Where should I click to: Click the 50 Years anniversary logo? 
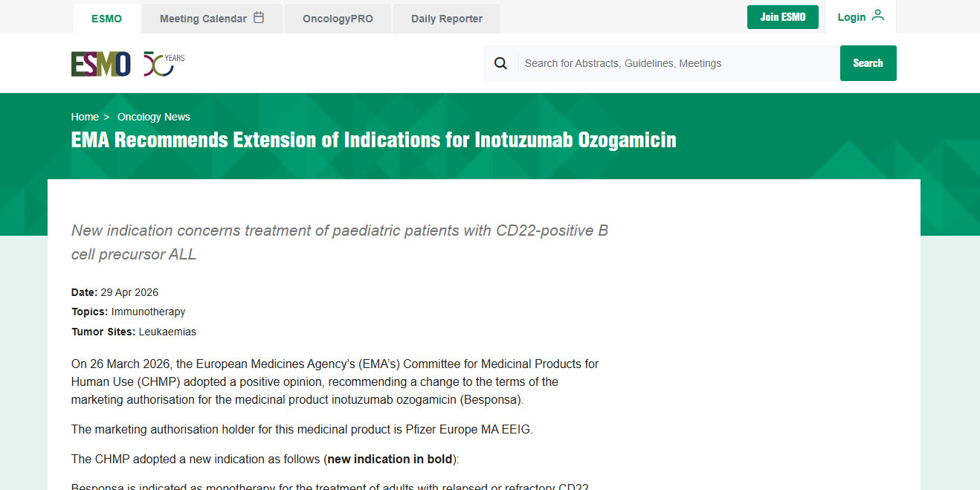click(x=164, y=64)
